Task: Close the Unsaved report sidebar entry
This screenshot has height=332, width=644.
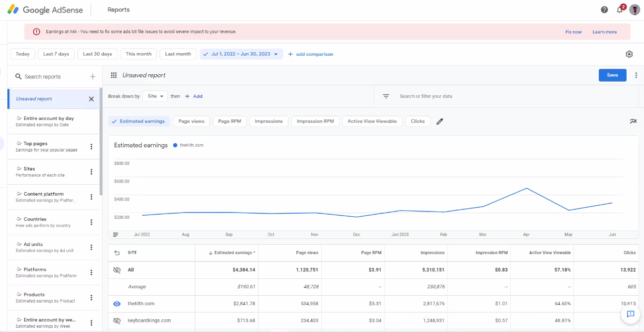Action: 91,99
